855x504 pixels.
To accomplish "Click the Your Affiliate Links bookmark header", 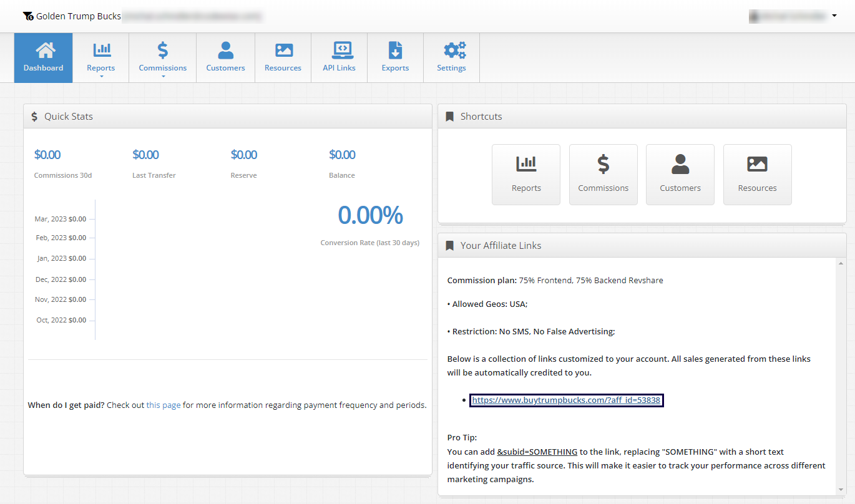I will point(501,246).
